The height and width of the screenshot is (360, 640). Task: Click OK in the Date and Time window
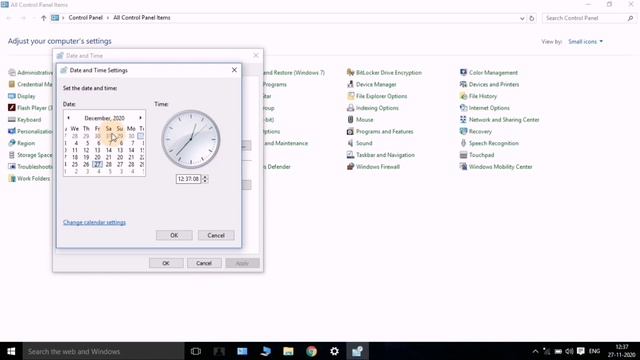click(x=166, y=263)
